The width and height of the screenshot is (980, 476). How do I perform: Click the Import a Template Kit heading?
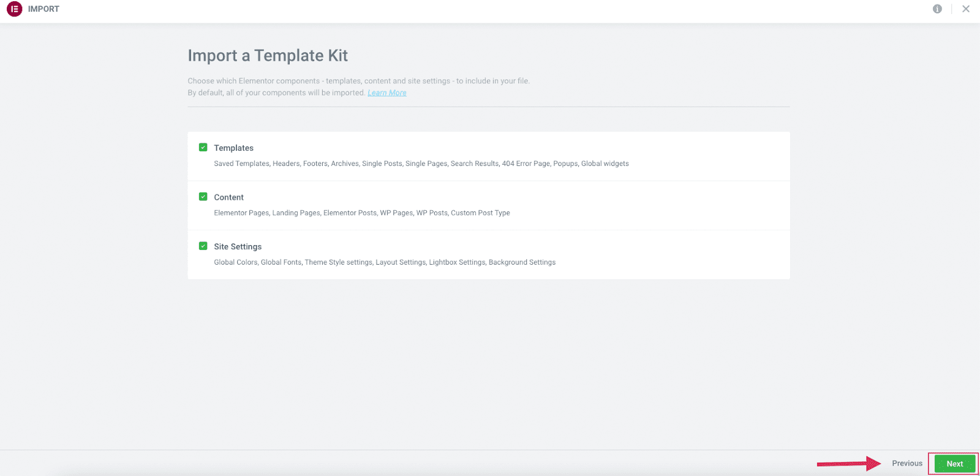(268, 56)
